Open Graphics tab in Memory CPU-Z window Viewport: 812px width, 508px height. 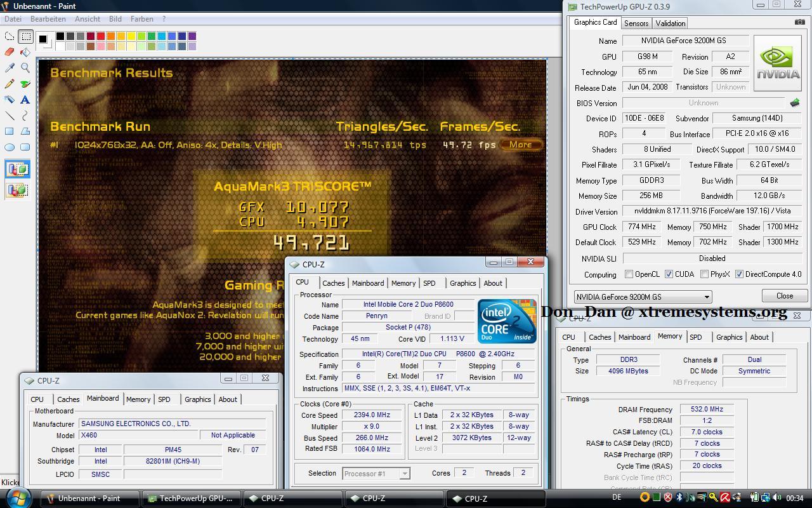[729, 337]
